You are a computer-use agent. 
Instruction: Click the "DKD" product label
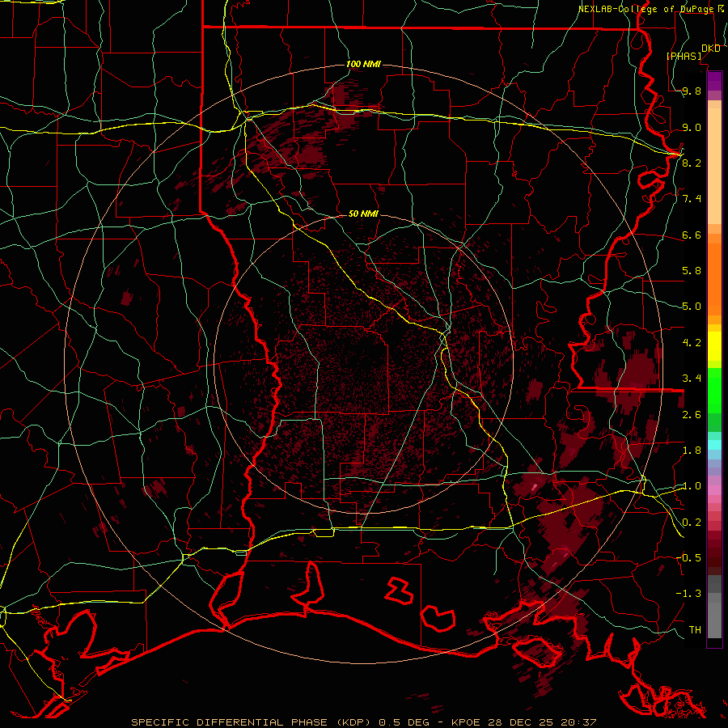point(710,49)
